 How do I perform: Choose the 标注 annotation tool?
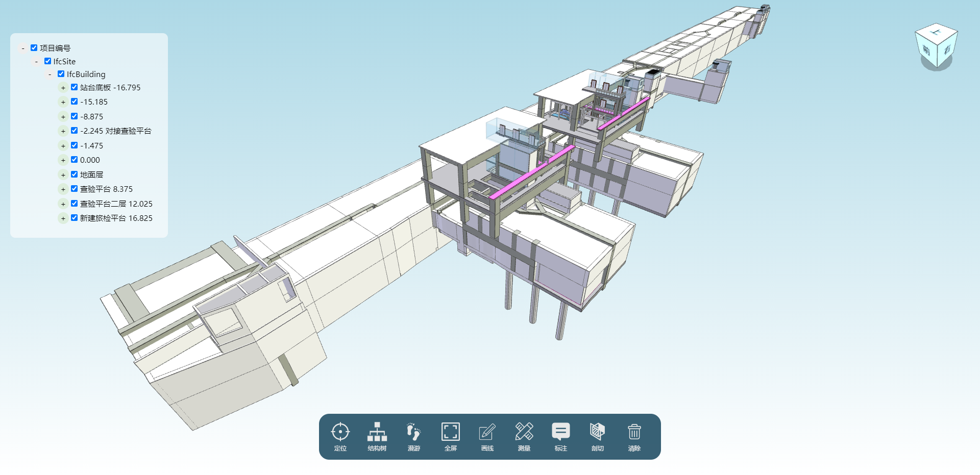click(x=560, y=432)
